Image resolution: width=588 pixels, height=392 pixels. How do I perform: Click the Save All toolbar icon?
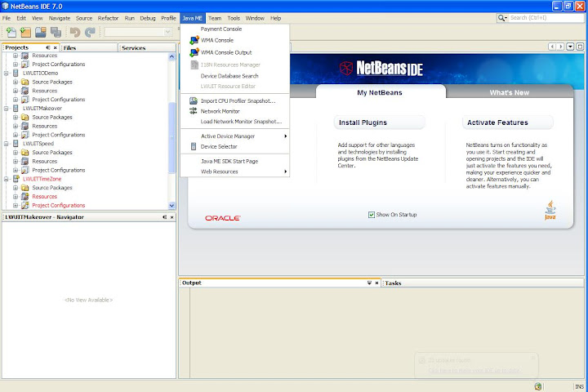[56, 33]
